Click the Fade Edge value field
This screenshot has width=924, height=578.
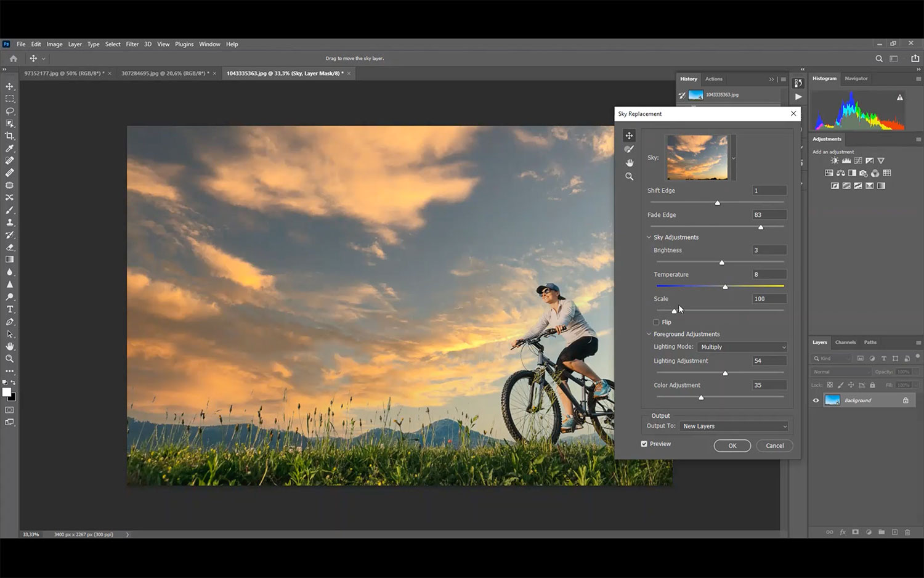(769, 215)
